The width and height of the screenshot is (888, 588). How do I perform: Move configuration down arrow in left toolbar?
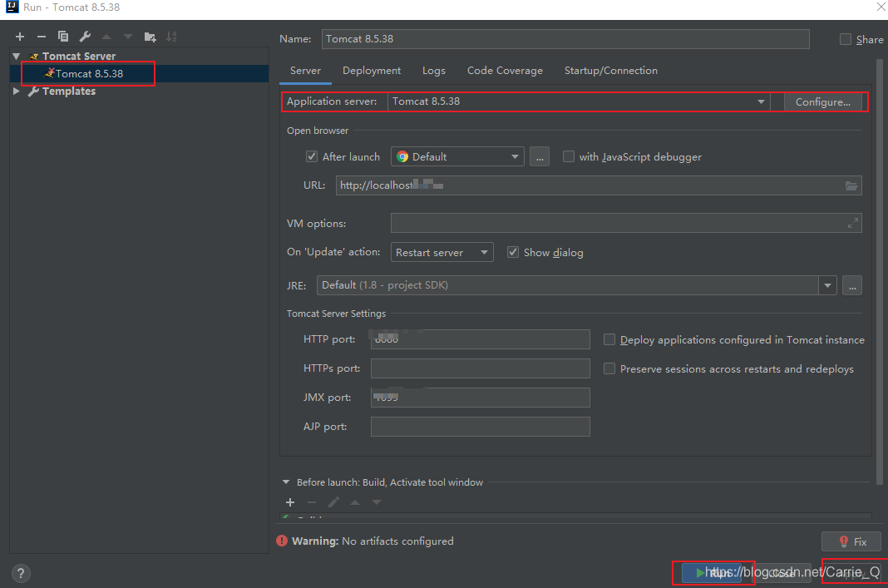pos(128,37)
